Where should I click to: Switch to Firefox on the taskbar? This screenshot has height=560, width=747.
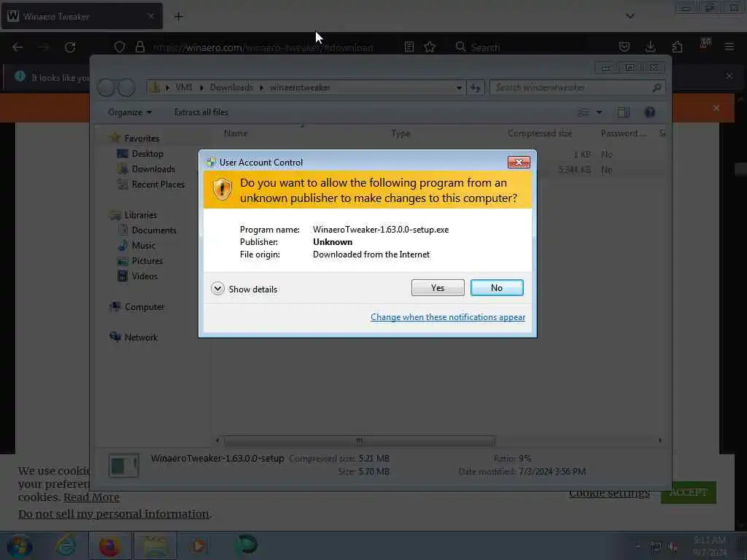(x=109, y=545)
